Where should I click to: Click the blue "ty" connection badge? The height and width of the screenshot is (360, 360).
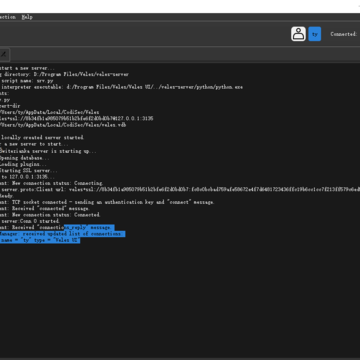click(315, 34)
